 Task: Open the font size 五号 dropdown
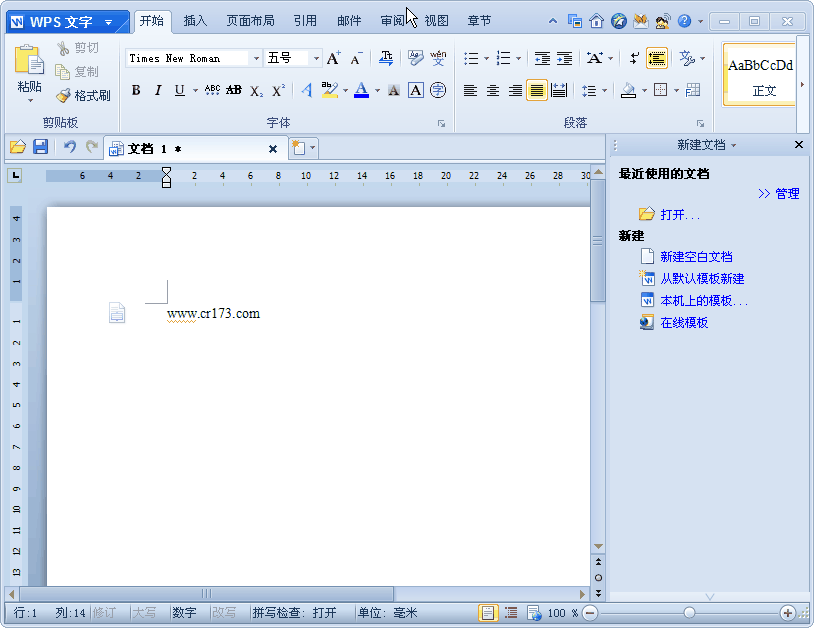click(x=316, y=58)
